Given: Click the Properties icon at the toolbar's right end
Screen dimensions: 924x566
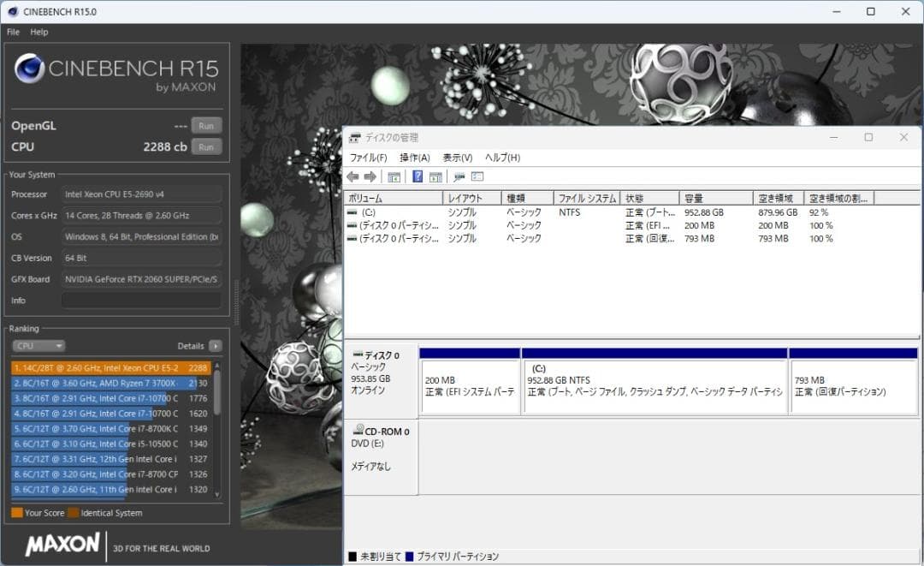Looking at the screenshot, I should pos(479,176).
